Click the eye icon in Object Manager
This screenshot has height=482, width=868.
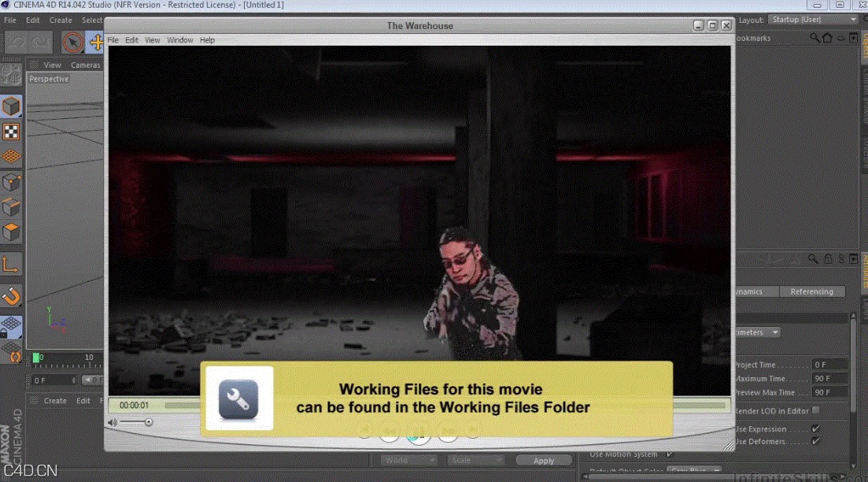tap(840, 38)
